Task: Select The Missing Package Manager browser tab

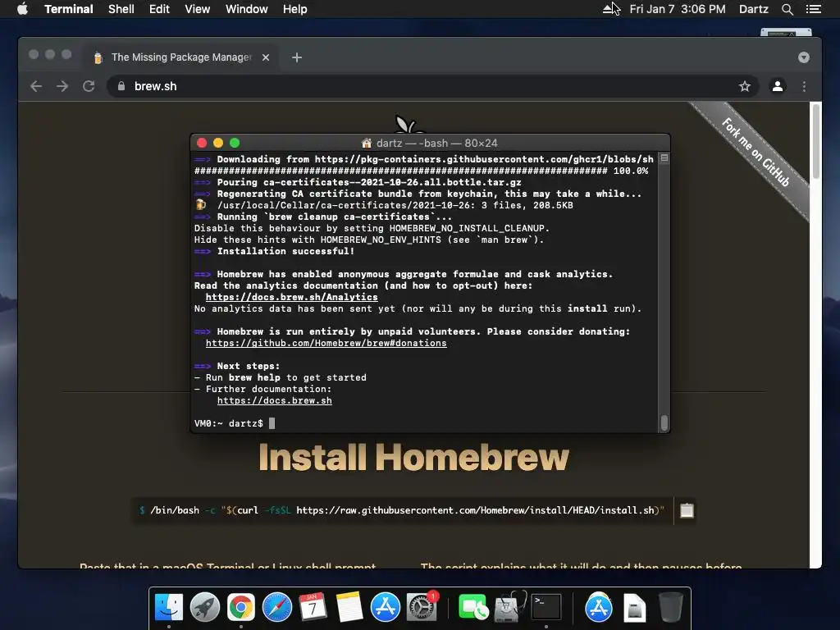Action: (x=181, y=57)
